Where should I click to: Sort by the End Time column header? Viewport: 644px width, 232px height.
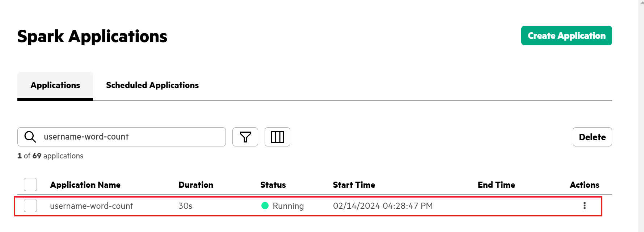point(496,185)
